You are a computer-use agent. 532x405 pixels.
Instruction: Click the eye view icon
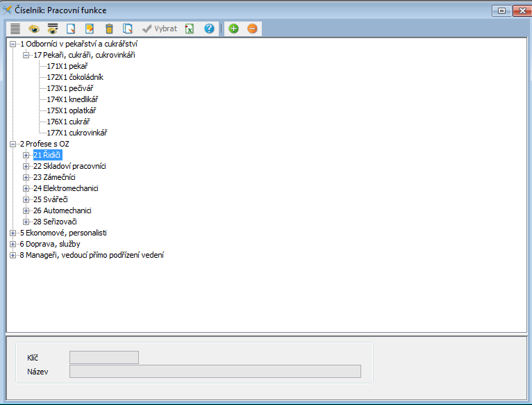pyautogui.click(x=33, y=28)
